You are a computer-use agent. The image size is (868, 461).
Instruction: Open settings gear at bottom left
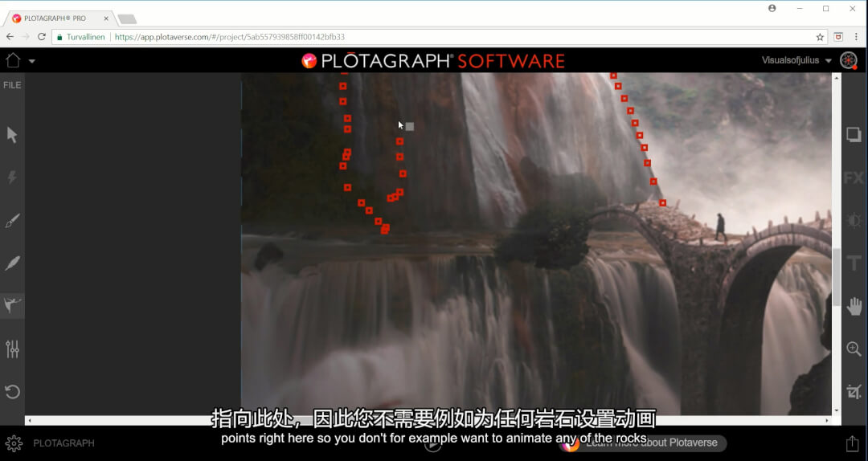pyautogui.click(x=14, y=443)
